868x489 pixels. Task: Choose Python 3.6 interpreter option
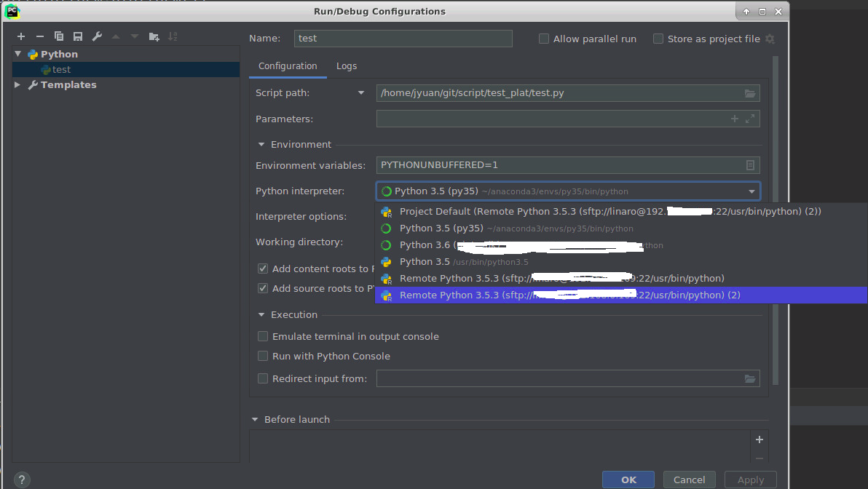tap(621, 245)
